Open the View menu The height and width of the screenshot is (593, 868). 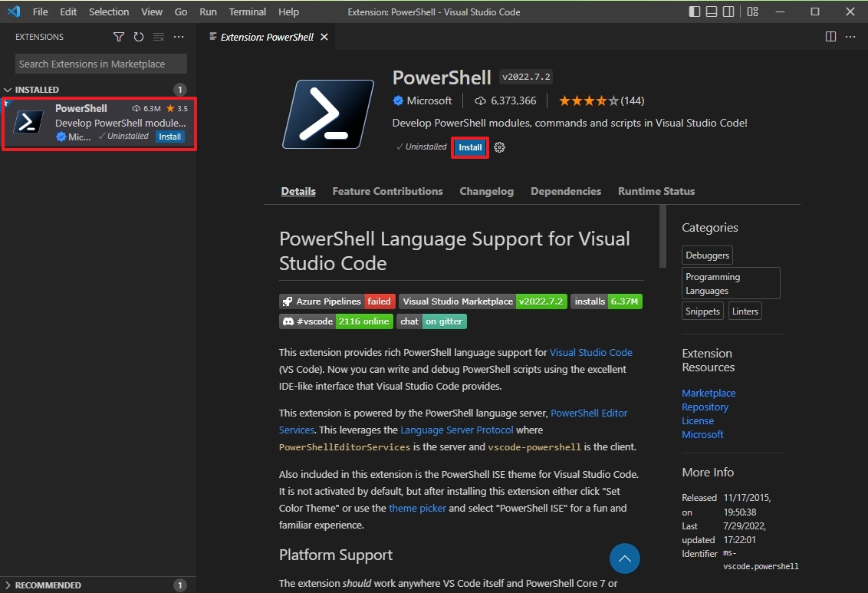[x=152, y=12]
